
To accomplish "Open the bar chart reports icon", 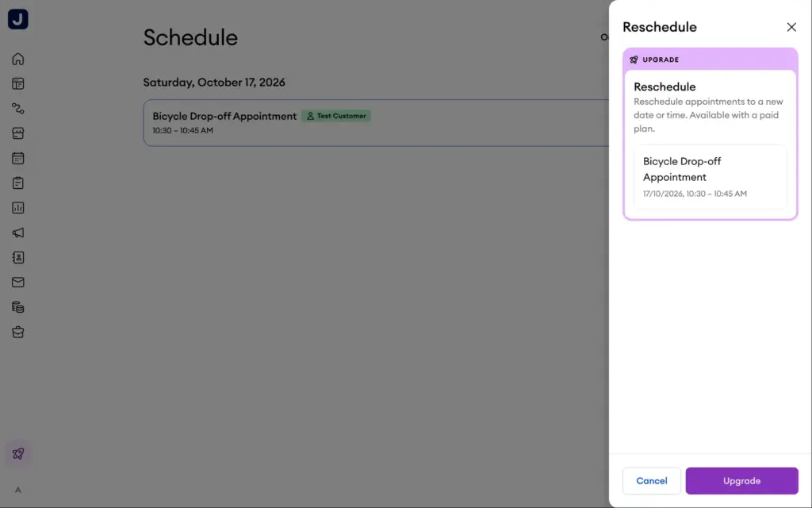I will pos(18,208).
